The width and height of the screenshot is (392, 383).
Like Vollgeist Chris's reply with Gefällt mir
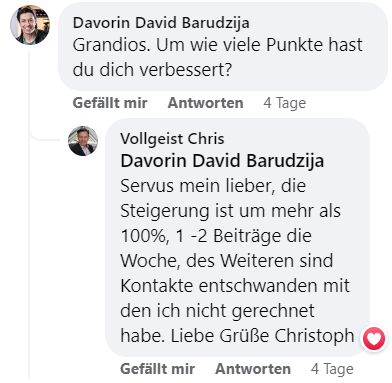tap(158, 369)
